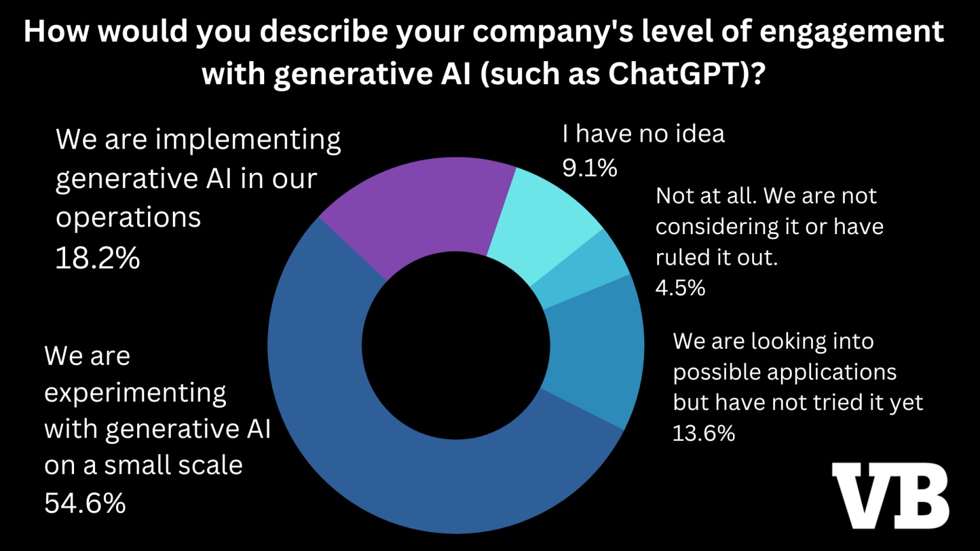The width and height of the screenshot is (980, 551).
Task: Click the chart title mentioning company's engagement
Action: 484,52
